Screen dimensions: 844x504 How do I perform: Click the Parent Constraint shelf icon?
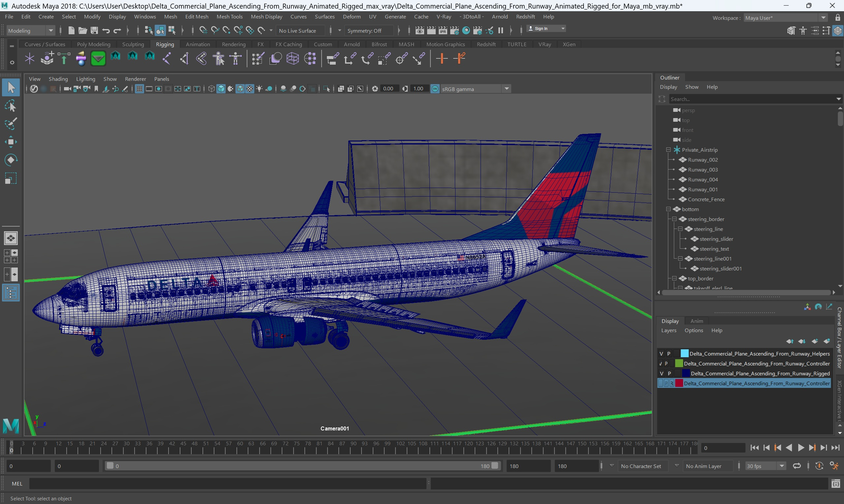(333, 59)
